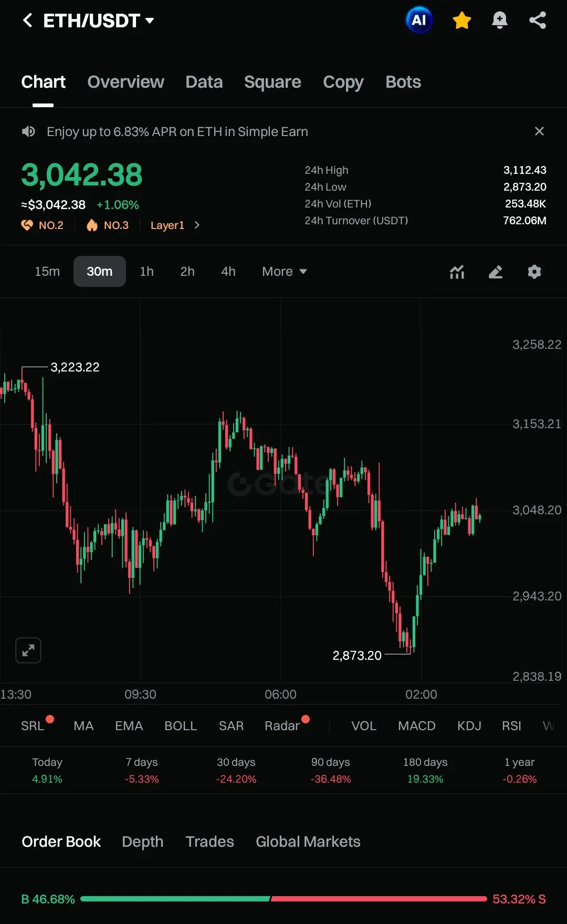Viewport: 567px width, 924px height.
Task: Switch to the Depth tab
Action: pyautogui.click(x=142, y=842)
